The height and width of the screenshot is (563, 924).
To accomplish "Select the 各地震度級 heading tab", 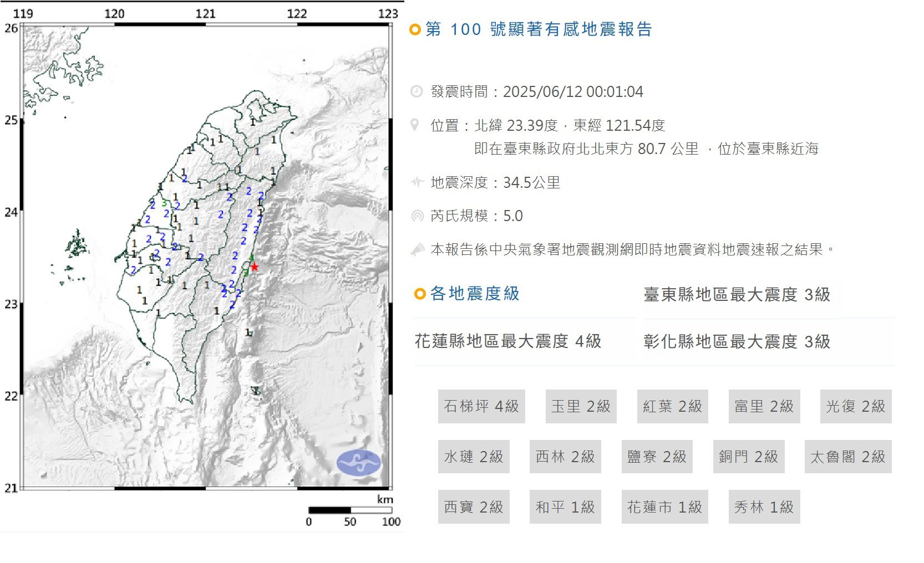I will click(474, 294).
